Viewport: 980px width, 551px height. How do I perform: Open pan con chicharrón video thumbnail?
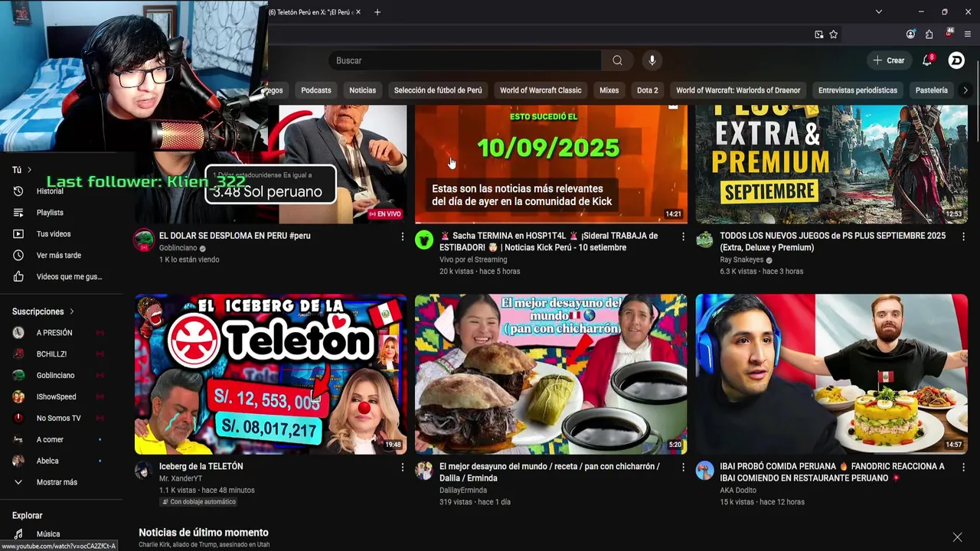551,374
